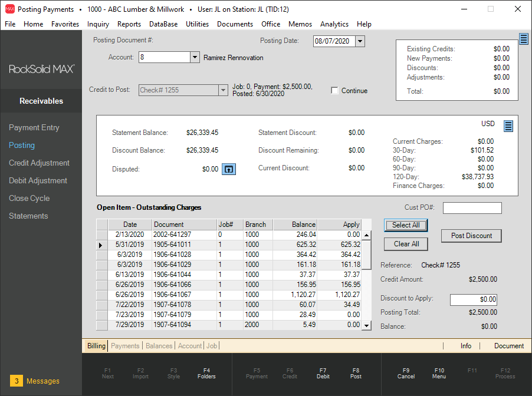
Task: Open the Account dropdown
Action: [194, 57]
